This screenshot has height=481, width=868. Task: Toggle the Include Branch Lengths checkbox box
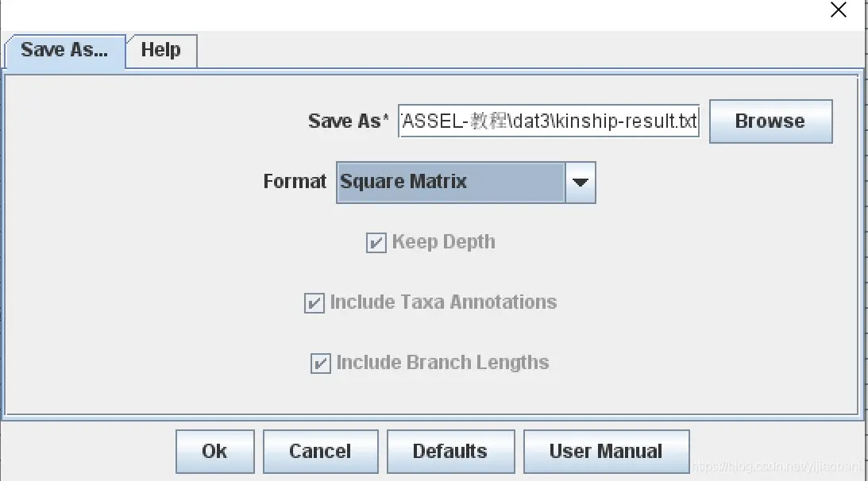[320, 364]
